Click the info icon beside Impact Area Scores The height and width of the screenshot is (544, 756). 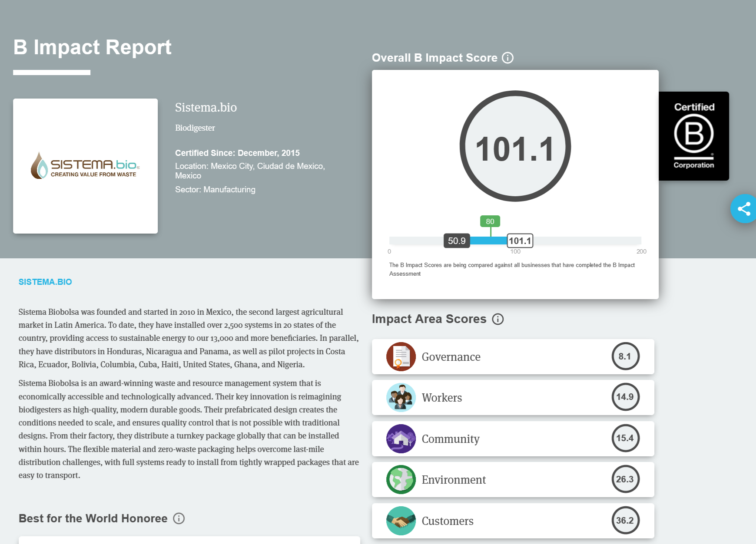[497, 319]
